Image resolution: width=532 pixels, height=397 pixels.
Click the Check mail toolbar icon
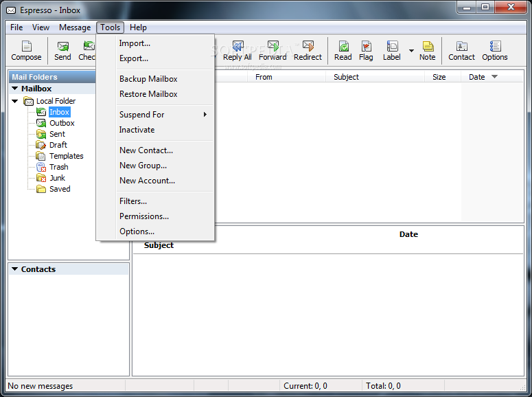click(x=87, y=51)
